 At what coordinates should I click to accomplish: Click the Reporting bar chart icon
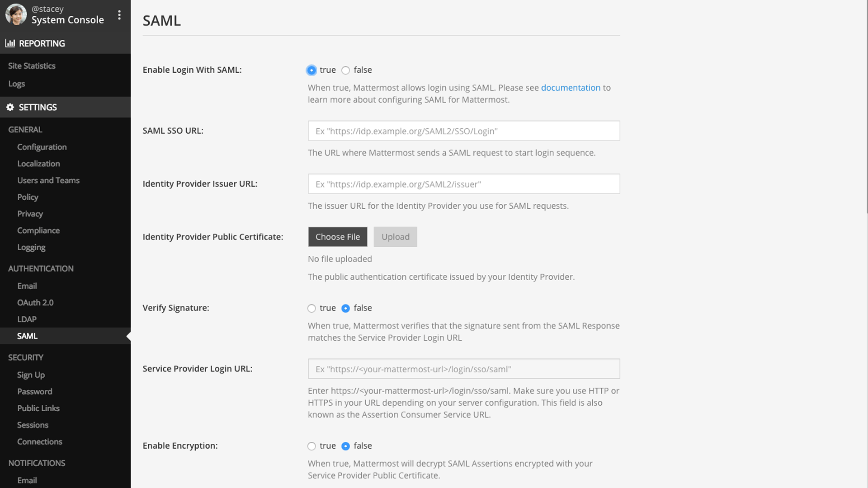click(x=10, y=43)
